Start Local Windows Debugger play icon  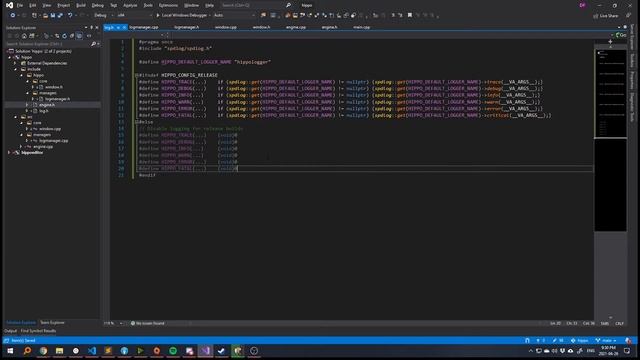click(x=158, y=16)
